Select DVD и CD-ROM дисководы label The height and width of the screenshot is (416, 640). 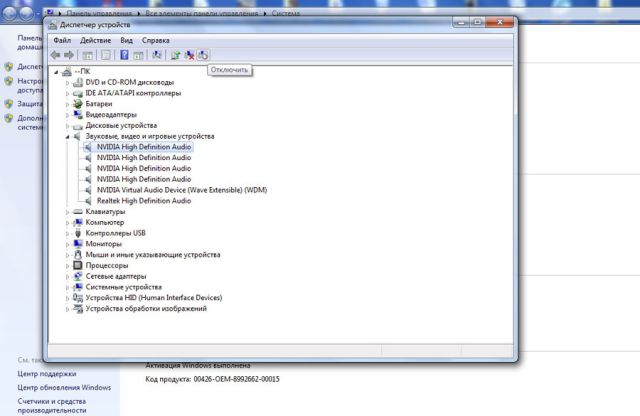pyautogui.click(x=130, y=82)
